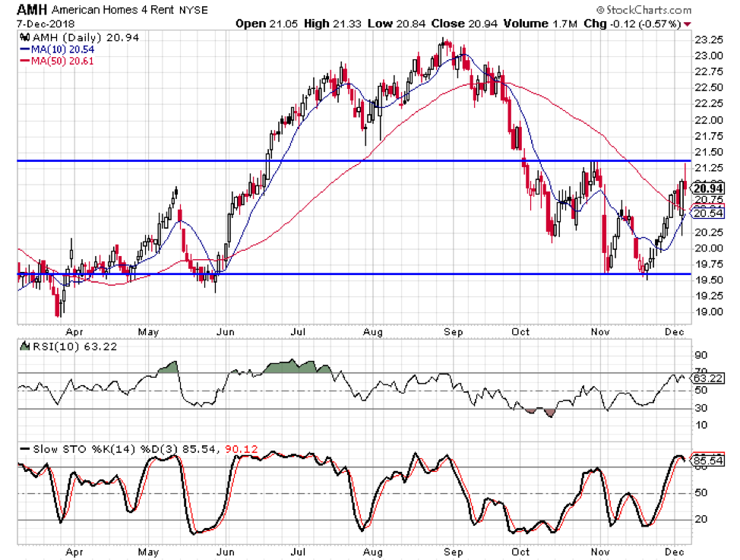Viewport: 740px width, 560px height.
Task: Click the NYSE exchange label
Action: point(194,11)
